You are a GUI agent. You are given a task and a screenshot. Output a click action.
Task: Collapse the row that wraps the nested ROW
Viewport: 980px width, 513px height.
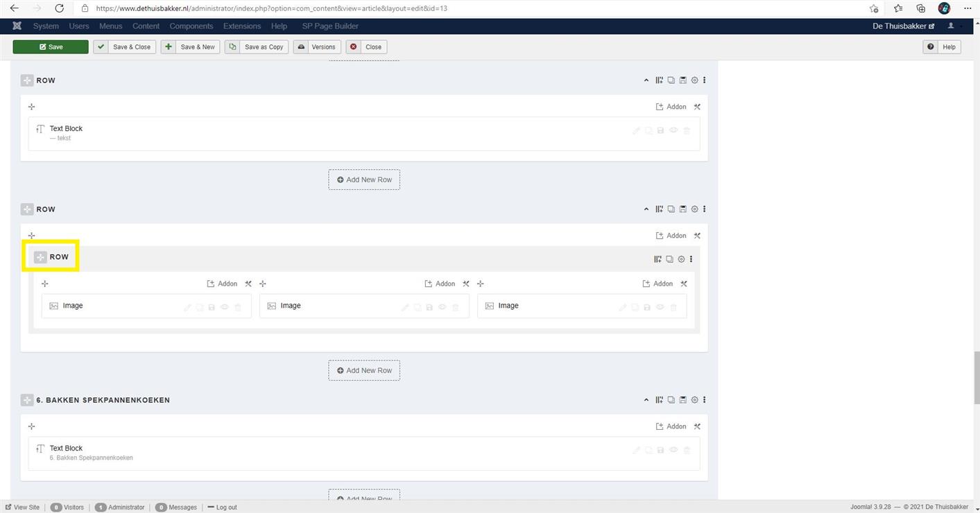coord(646,209)
